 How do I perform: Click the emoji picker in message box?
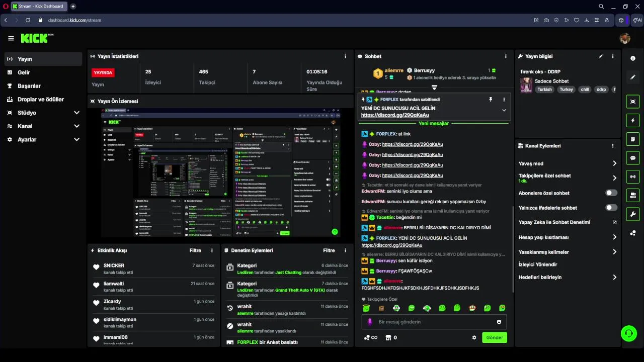(x=499, y=322)
